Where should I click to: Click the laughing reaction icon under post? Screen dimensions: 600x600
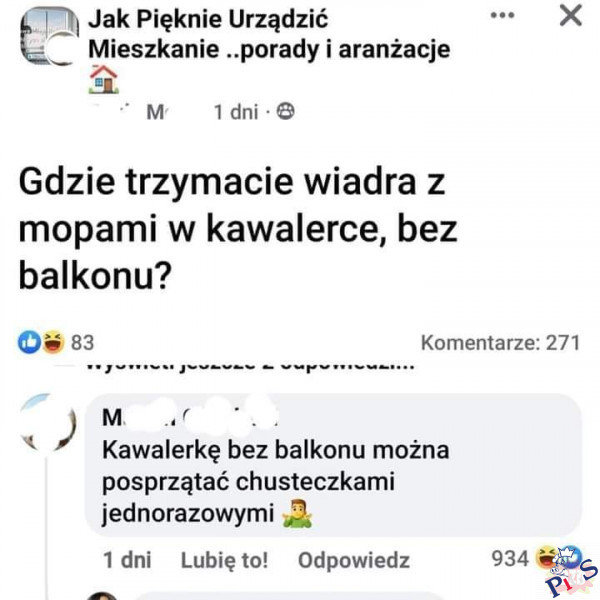coord(53,342)
